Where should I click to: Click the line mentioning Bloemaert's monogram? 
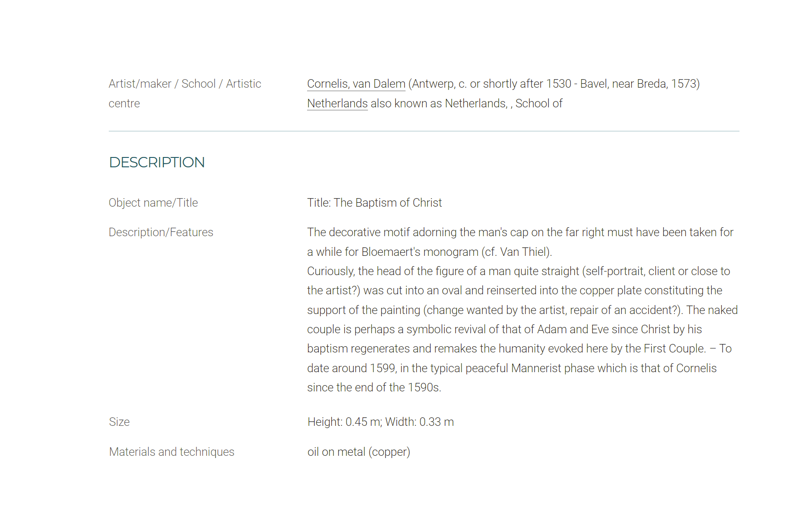429,252
